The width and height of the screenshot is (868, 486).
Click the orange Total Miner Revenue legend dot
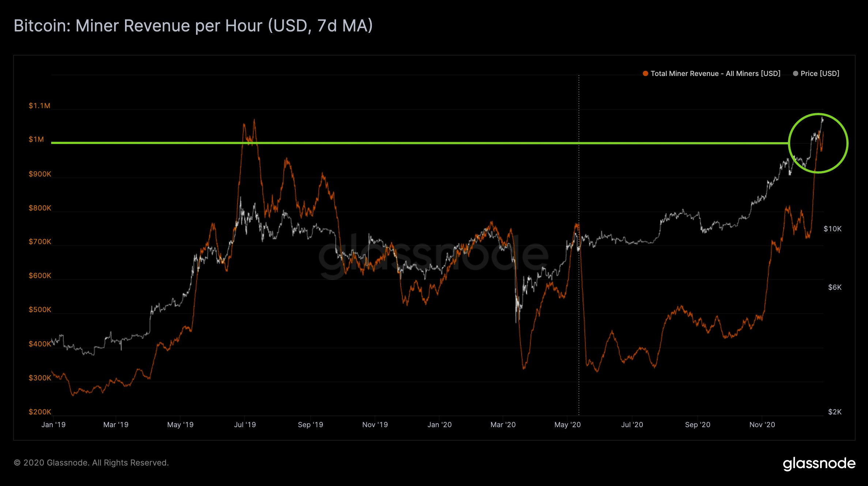(x=645, y=73)
